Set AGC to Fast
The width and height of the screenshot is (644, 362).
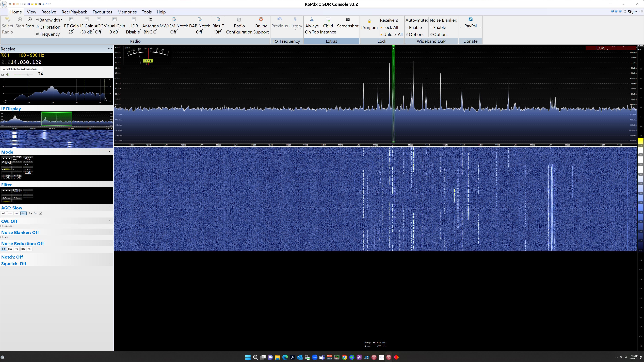point(10,213)
